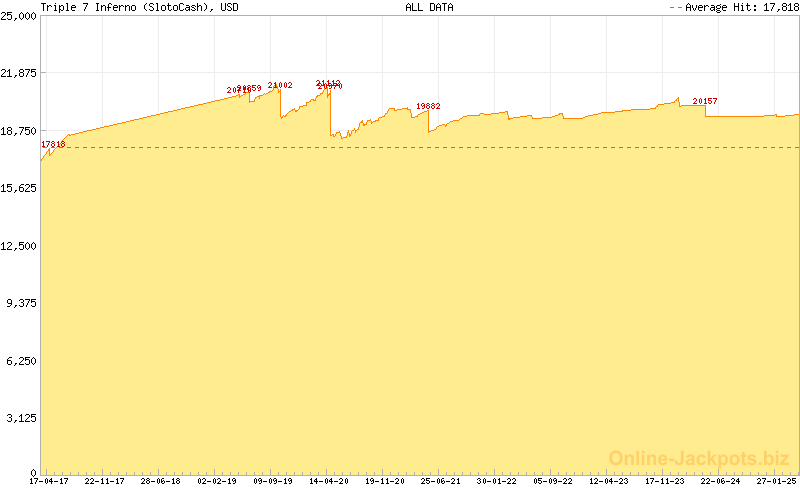Click the 12,500 y-axis label
The image size is (800, 490).
tap(20, 246)
